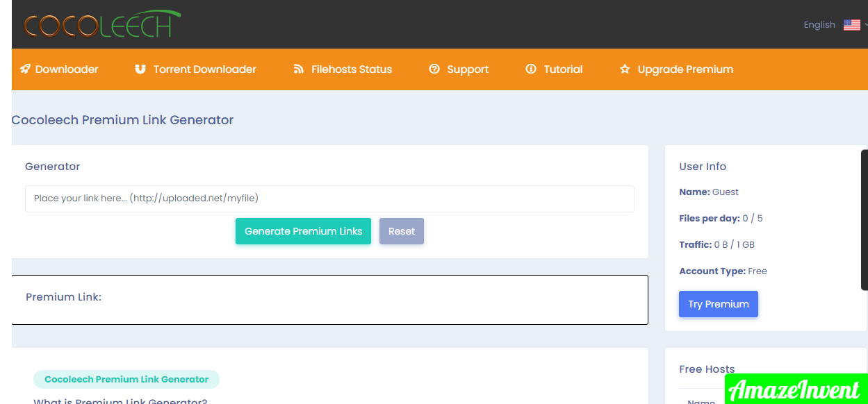Click the Account Type: Free text
Viewport: 868px width, 404px height.
tap(723, 271)
